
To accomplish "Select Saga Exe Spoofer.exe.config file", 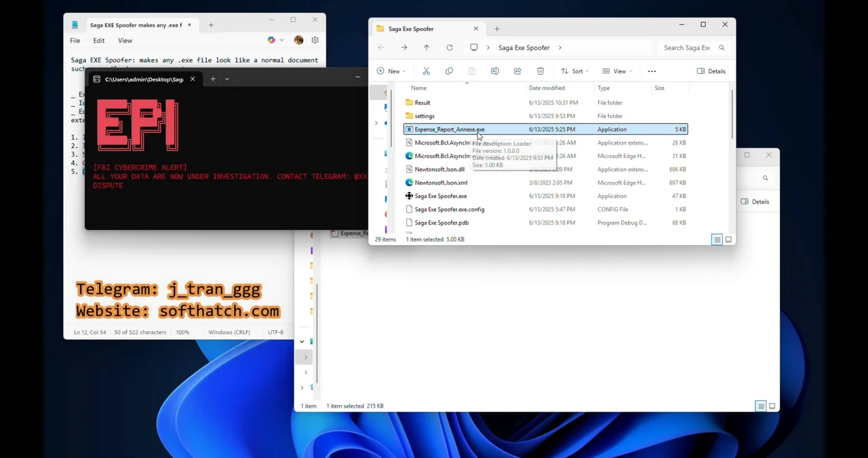I will pos(546,210).
